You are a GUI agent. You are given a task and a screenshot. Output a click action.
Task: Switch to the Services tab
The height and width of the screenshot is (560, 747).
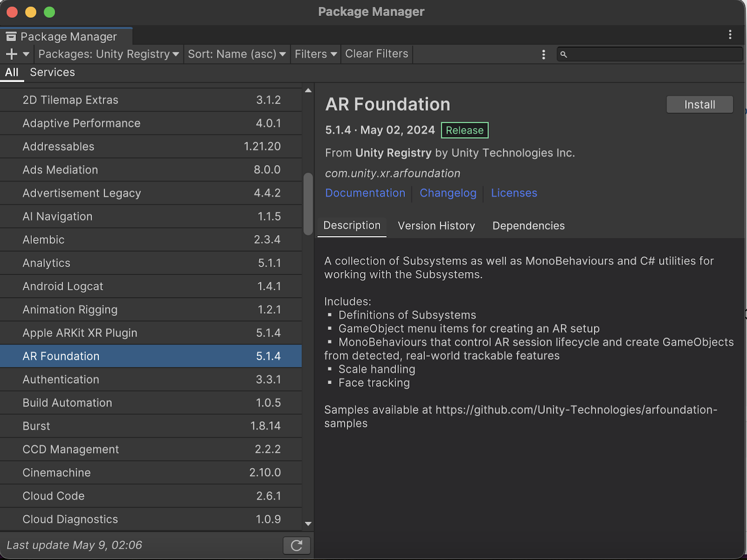[x=52, y=72]
